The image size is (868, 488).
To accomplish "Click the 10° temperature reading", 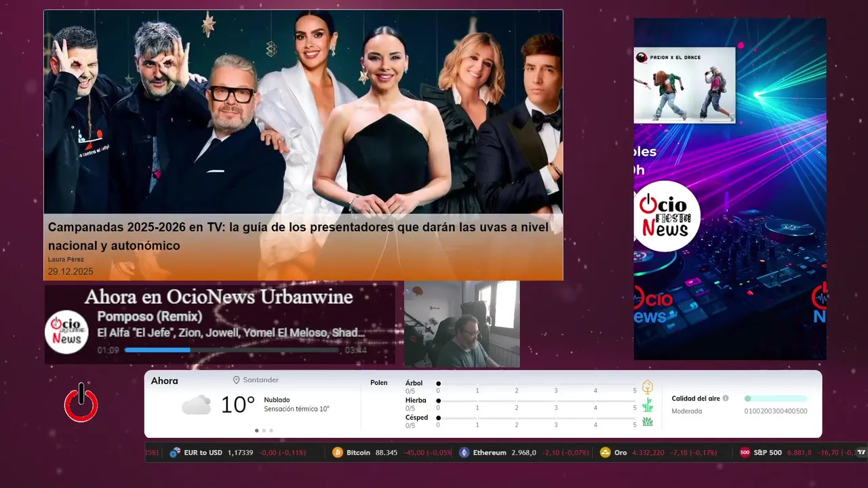I will [x=237, y=405].
